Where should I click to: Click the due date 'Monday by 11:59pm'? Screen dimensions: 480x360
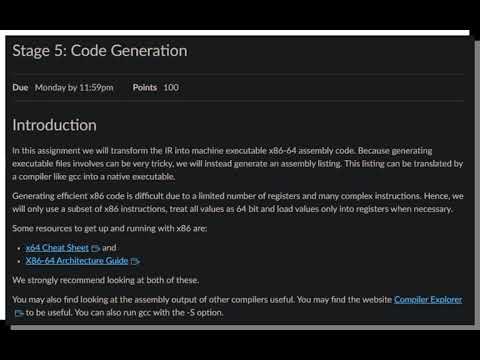pos(74,88)
